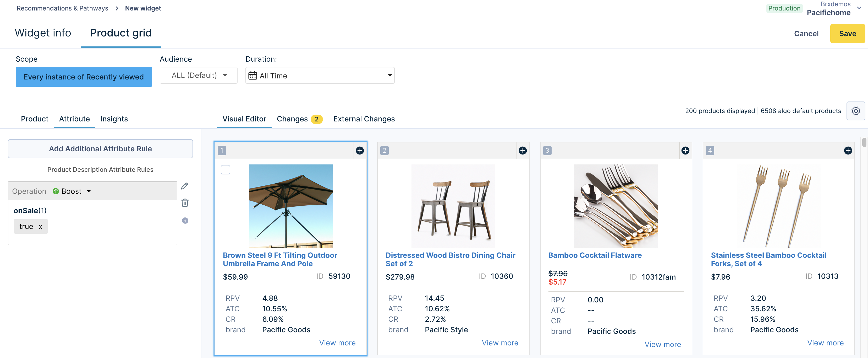This screenshot has width=868, height=358.
Task: Edit the onSale attribute rule with pencil icon
Action: (x=185, y=186)
